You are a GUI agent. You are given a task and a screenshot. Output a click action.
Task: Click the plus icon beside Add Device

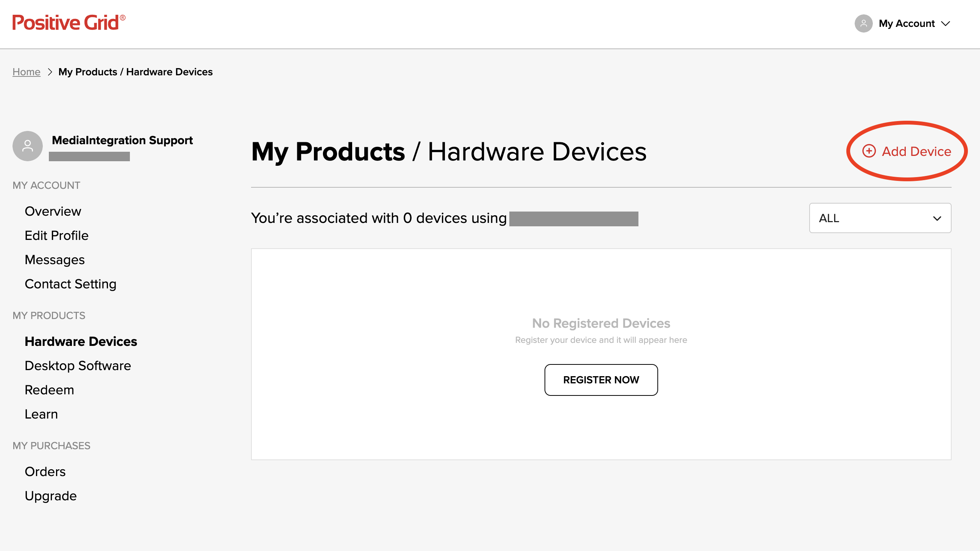point(869,151)
